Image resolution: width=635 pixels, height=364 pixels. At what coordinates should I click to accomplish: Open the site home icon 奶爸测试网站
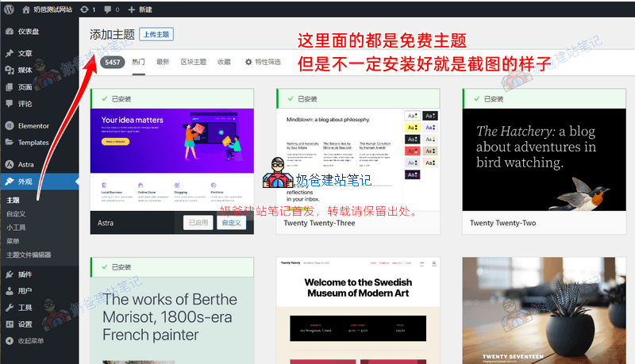tap(48, 9)
